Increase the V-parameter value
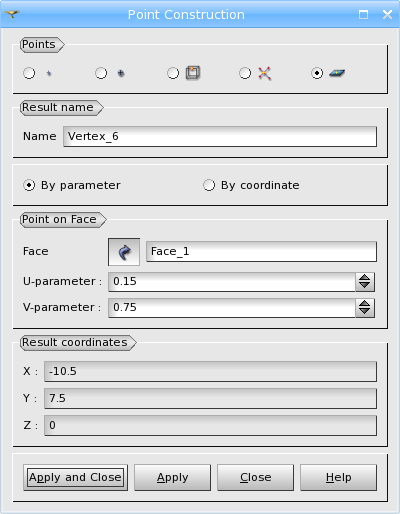The image size is (400, 514). pyautogui.click(x=365, y=303)
